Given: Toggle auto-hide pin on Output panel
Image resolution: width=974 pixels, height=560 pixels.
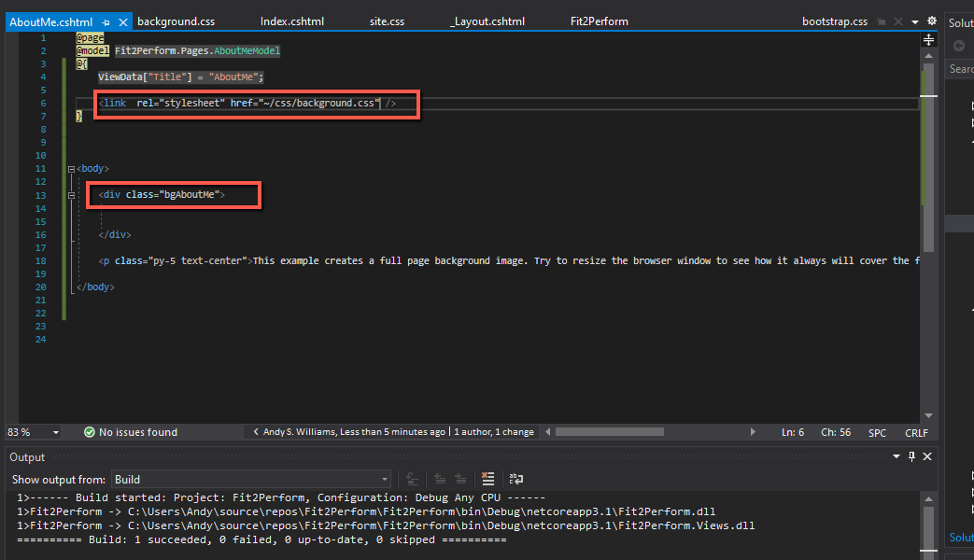Looking at the screenshot, I should (911, 457).
